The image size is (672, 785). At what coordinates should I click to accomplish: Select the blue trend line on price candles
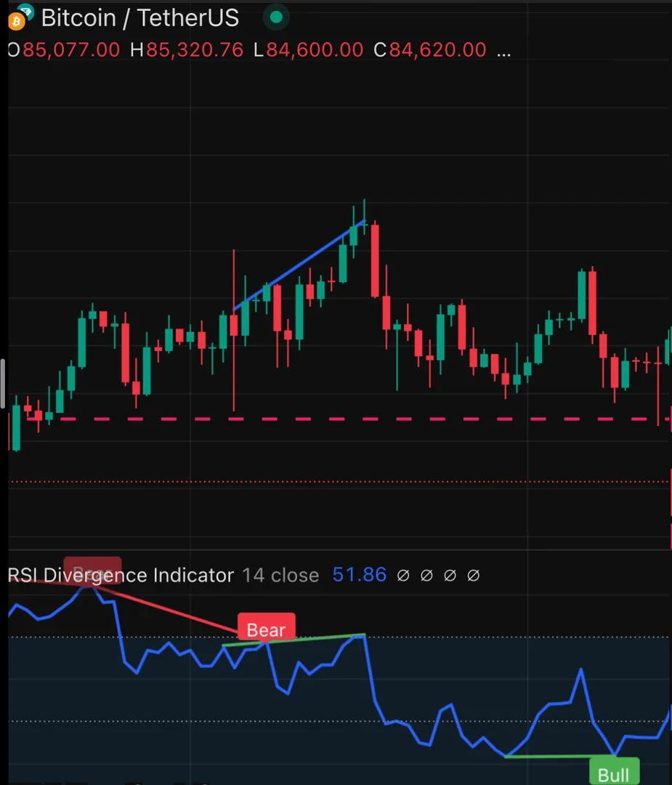tap(299, 265)
